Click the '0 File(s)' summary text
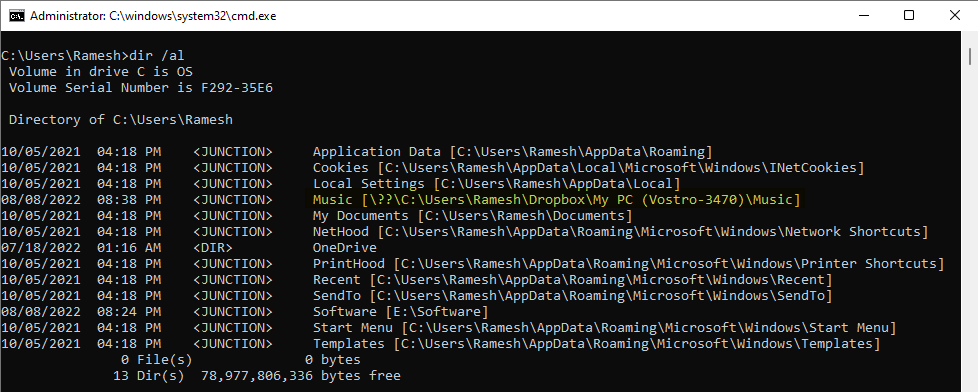Image resolution: width=978 pixels, height=392 pixels. pos(157,360)
